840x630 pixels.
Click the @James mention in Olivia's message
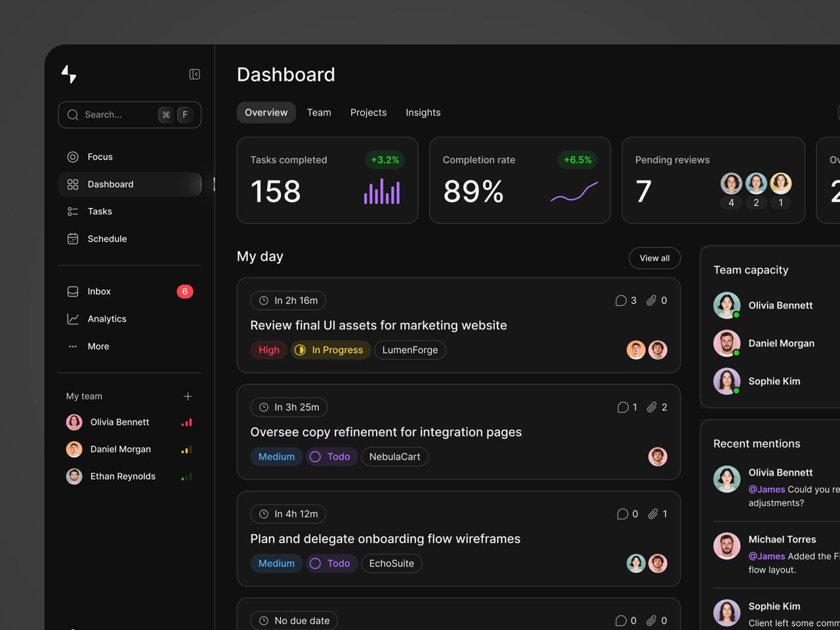pyautogui.click(x=766, y=490)
